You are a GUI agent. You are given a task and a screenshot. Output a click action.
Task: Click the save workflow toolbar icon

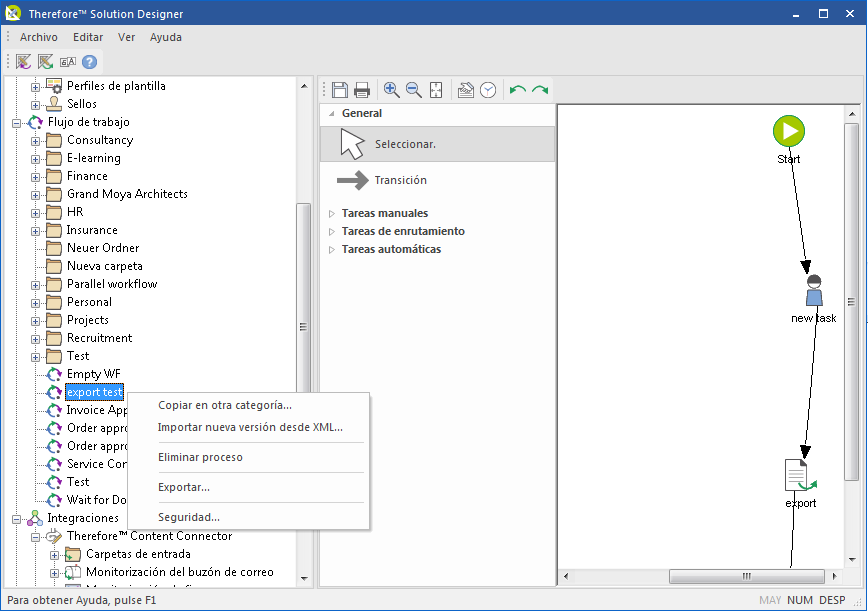[339, 90]
